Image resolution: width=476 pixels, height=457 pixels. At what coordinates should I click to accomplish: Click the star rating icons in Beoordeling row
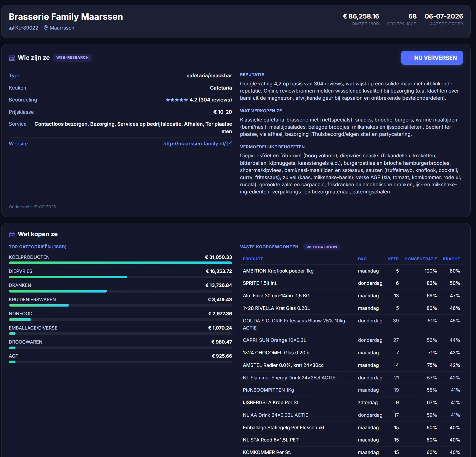[x=177, y=100]
